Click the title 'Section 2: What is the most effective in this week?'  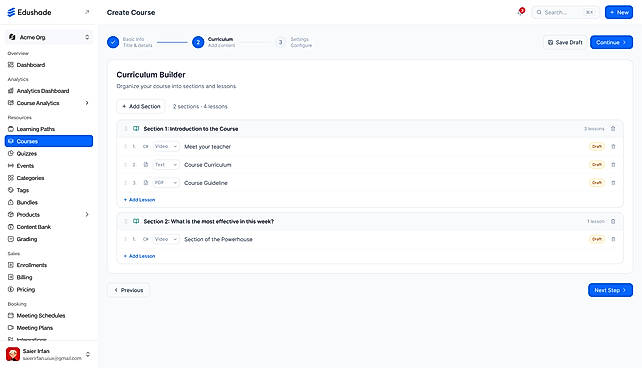point(209,221)
